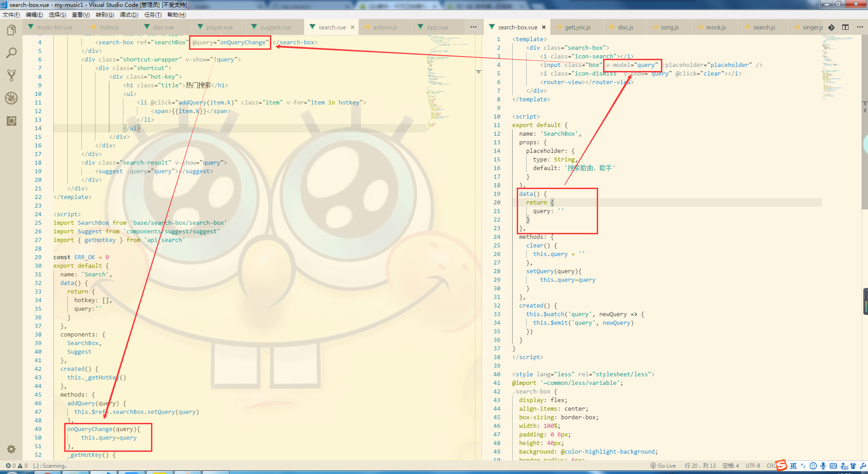Image resolution: width=868 pixels, height=474 pixels.
Task: Click line number 49 in left editor
Action: [x=38, y=429]
